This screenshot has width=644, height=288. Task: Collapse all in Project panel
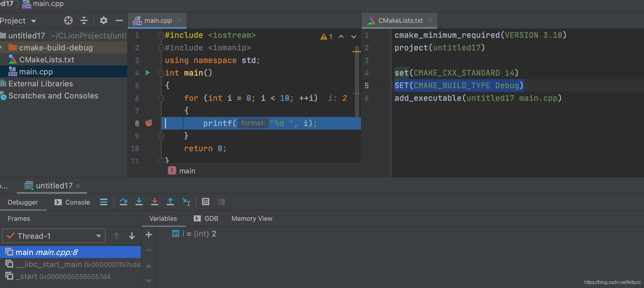[x=84, y=20]
